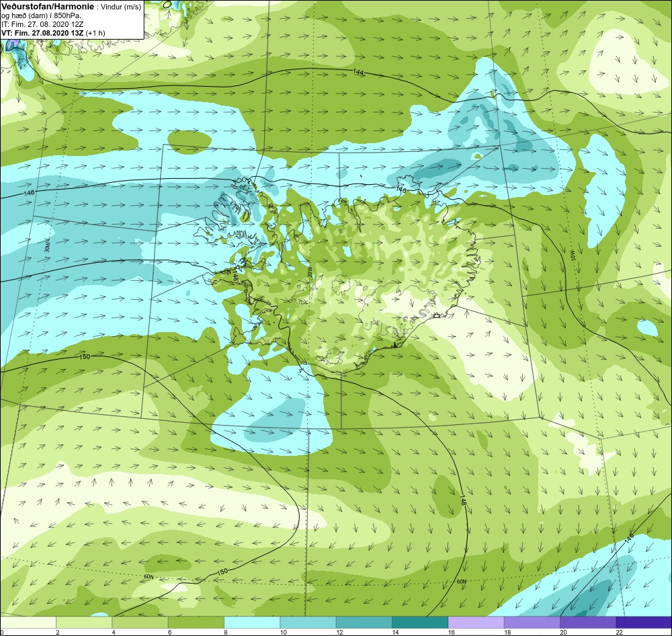Click the "146" contour label at the map's left edge

29,192
